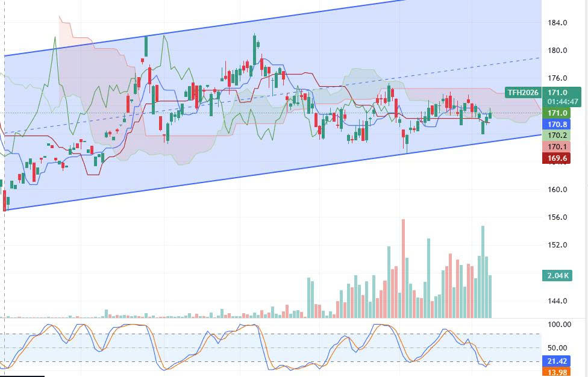Click the 50.00 stochastic scale label
588x377 pixels.
[557, 348]
